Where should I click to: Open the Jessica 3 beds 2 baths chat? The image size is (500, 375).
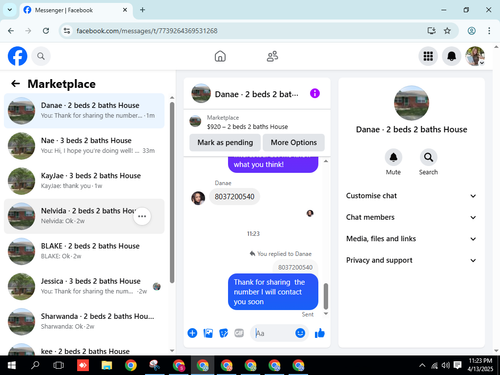pos(84,286)
